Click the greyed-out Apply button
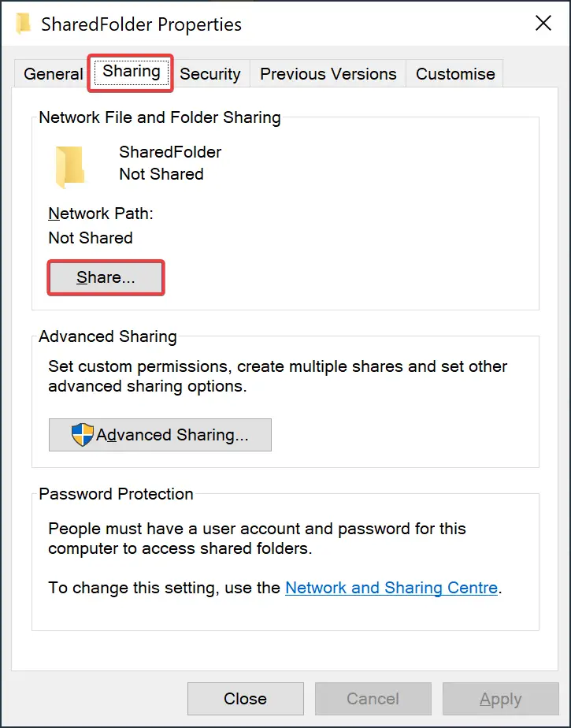The width and height of the screenshot is (571, 728). pyautogui.click(x=500, y=699)
